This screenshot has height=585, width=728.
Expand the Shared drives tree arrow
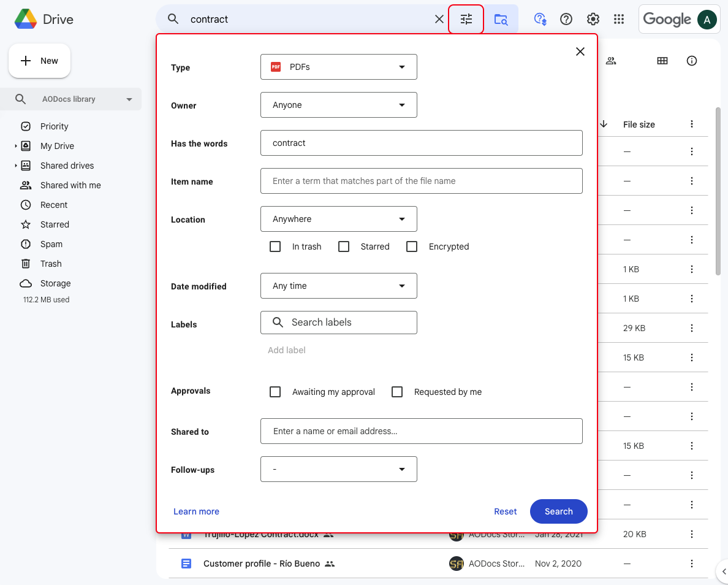coord(16,166)
